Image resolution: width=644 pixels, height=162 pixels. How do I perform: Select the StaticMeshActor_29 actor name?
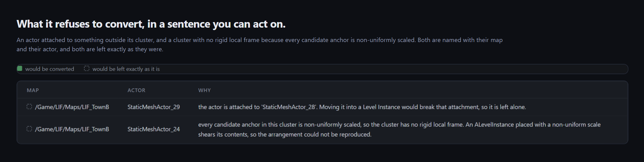[x=154, y=107]
